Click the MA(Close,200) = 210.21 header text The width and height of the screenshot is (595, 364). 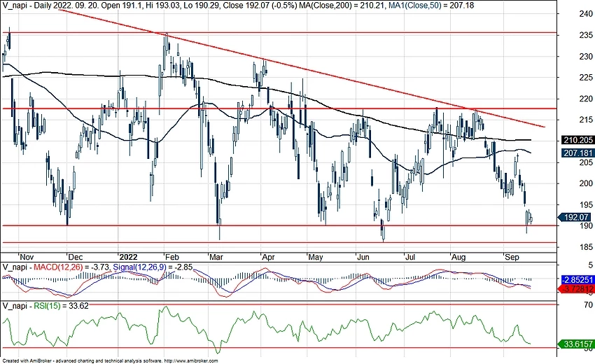pos(343,6)
